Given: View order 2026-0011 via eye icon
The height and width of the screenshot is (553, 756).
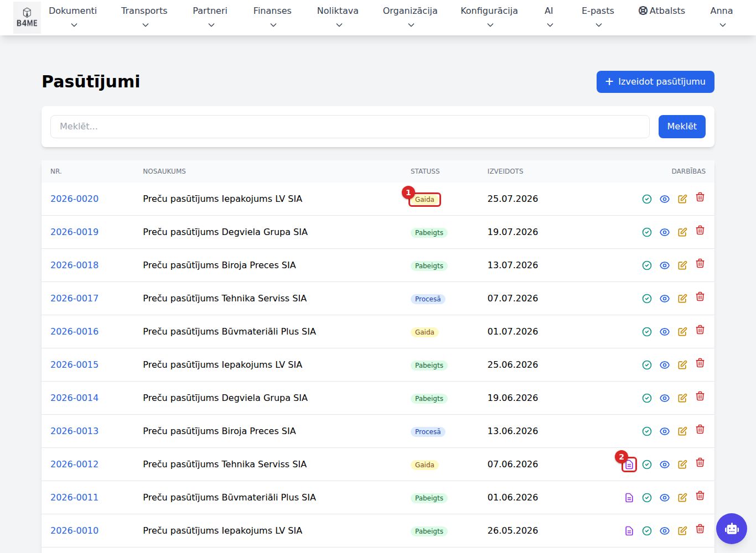Looking at the screenshot, I should [665, 498].
